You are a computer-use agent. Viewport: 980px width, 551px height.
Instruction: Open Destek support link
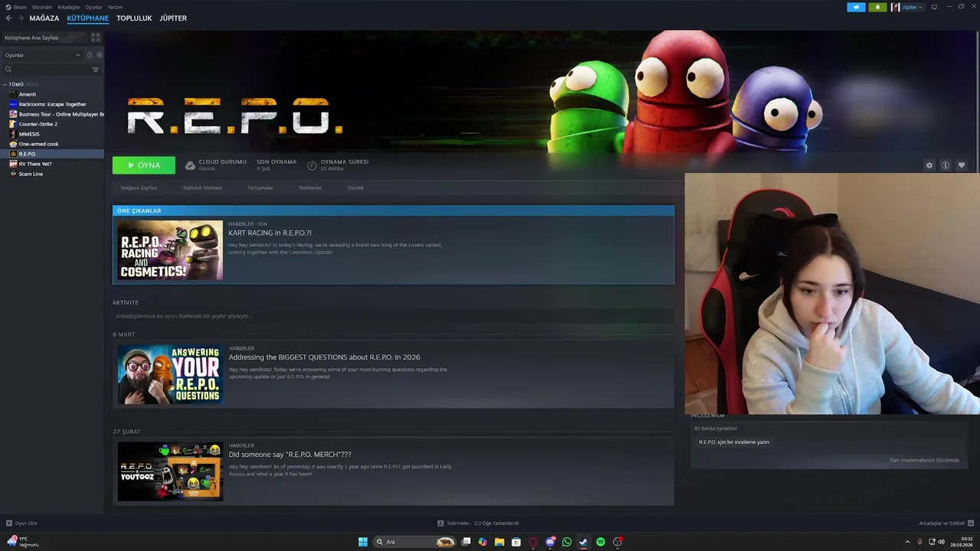click(355, 187)
